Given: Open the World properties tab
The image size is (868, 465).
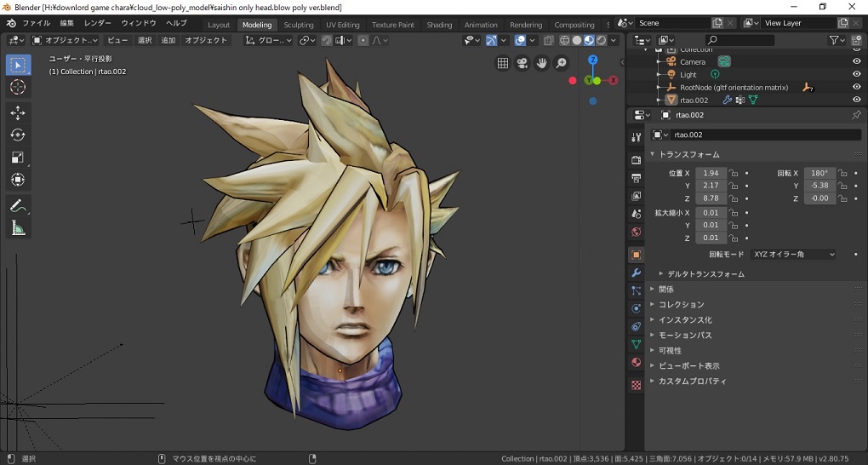Looking at the screenshot, I should (636, 232).
